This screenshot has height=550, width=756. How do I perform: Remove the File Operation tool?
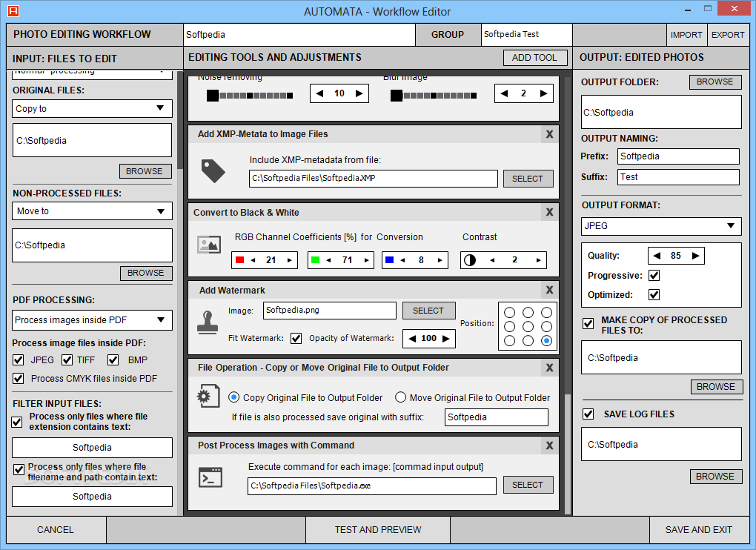549,368
